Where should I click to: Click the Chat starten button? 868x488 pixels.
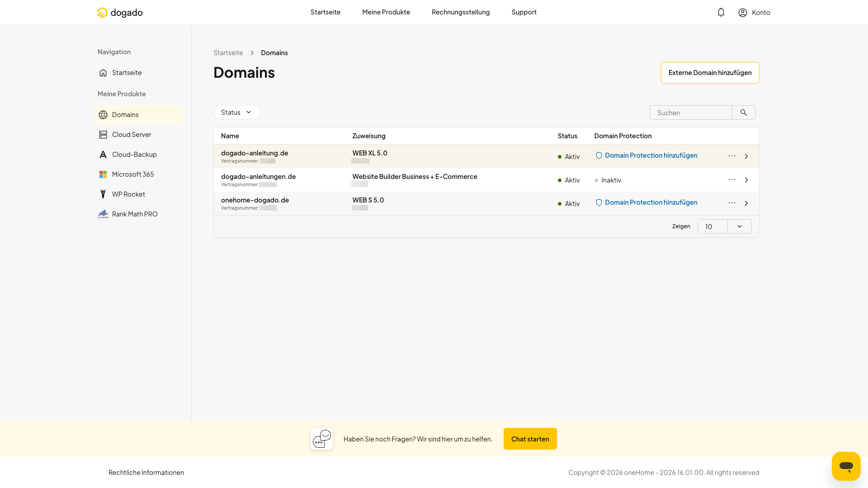point(530,439)
